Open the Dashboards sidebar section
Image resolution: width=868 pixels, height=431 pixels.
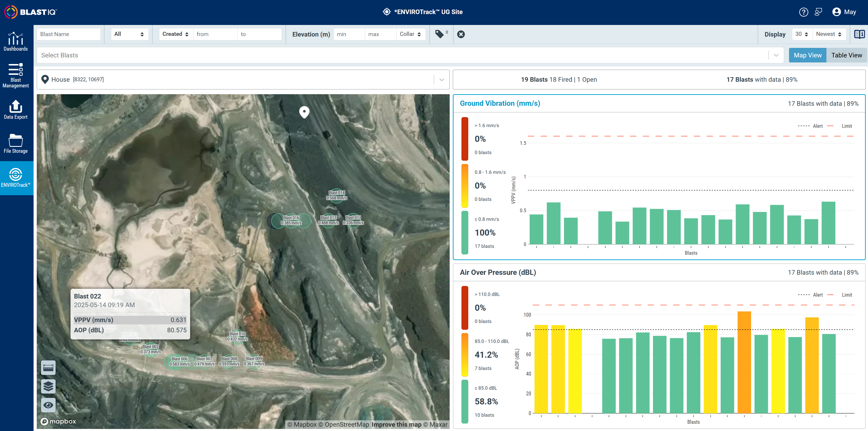tap(15, 42)
